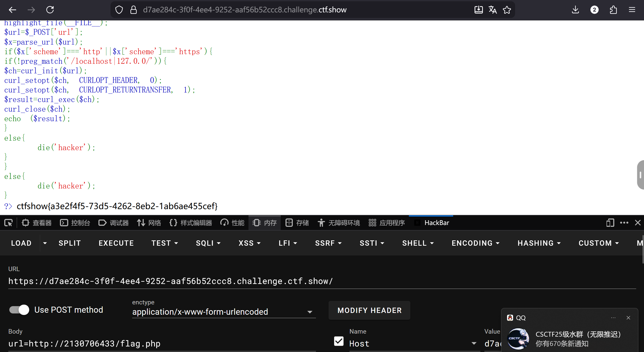Open the browser hamburger menu

632,10
